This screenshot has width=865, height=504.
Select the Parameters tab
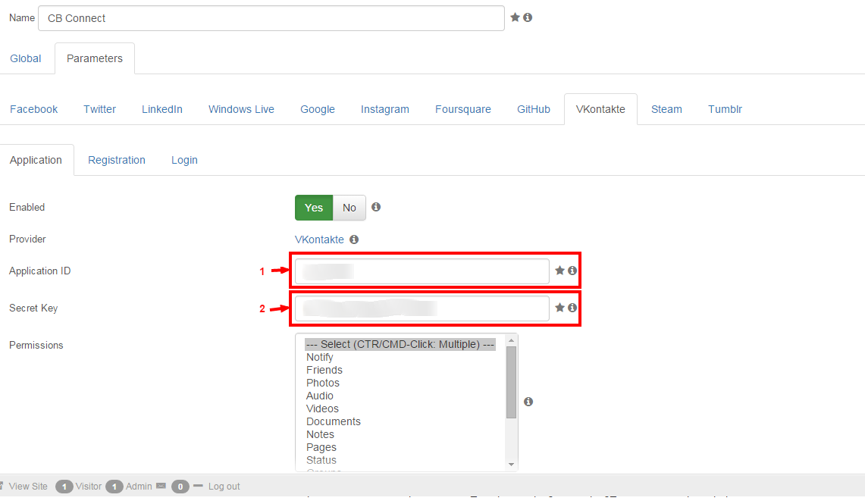pyautogui.click(x=95, y=58)
